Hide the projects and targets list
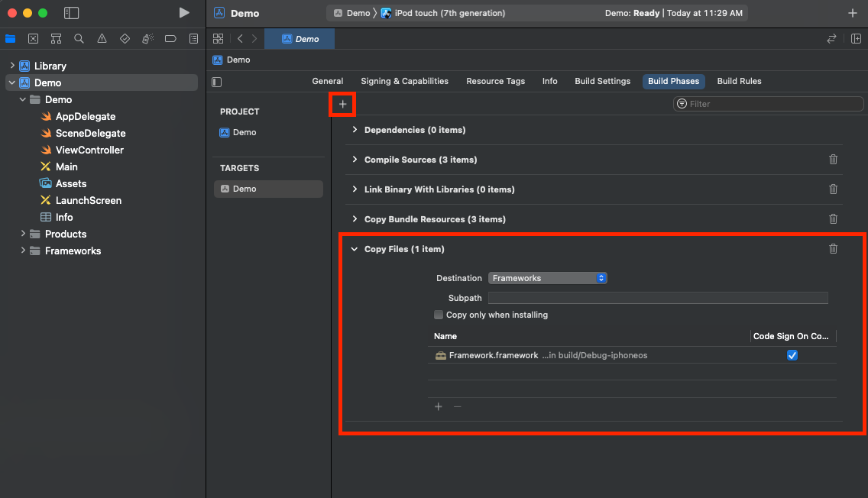 point(217,82)
